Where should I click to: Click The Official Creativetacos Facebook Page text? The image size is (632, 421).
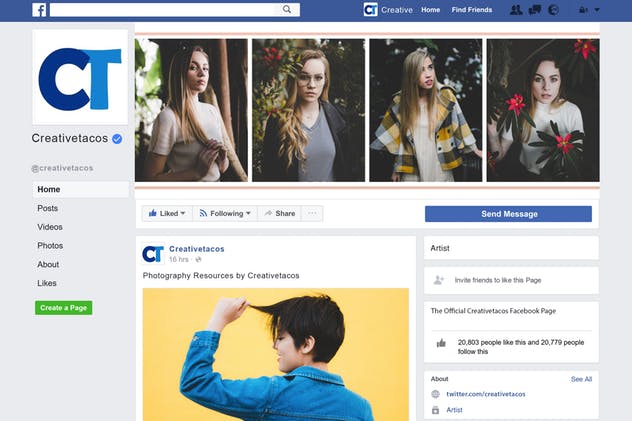[x=493, y=311]
